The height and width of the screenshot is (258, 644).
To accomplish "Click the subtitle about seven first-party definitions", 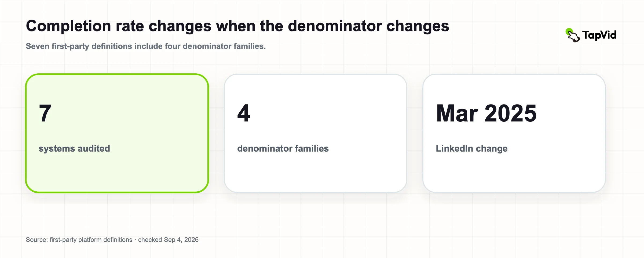I will point(146,46).
